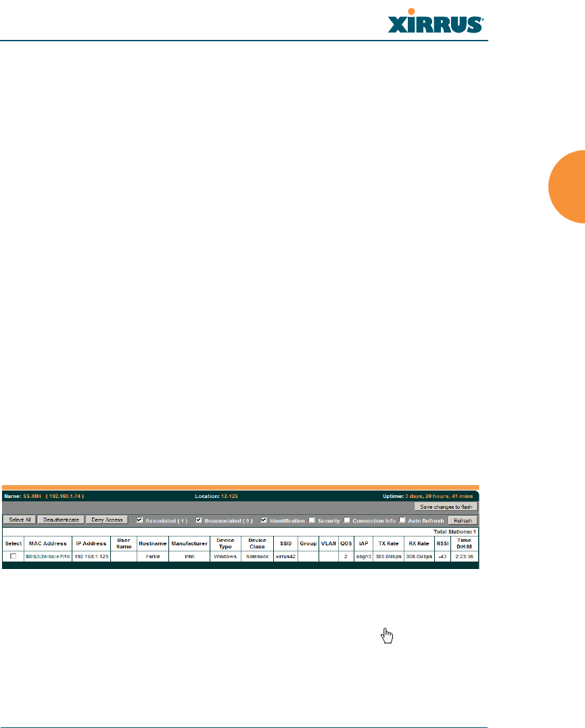Tick the station row's Select checkbox

[14, 556]
